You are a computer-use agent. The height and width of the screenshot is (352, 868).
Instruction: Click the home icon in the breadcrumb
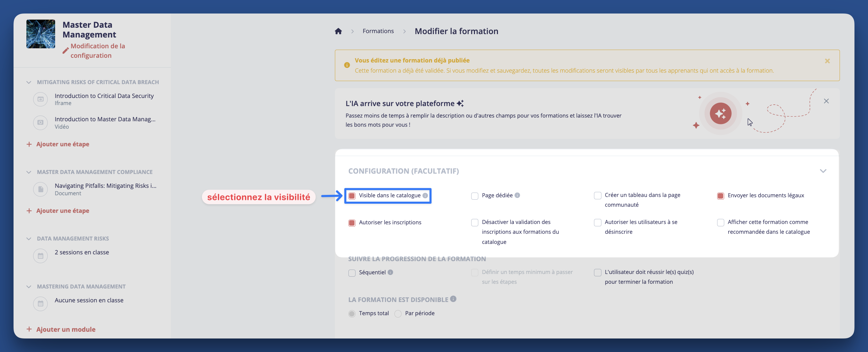[338, 31]
